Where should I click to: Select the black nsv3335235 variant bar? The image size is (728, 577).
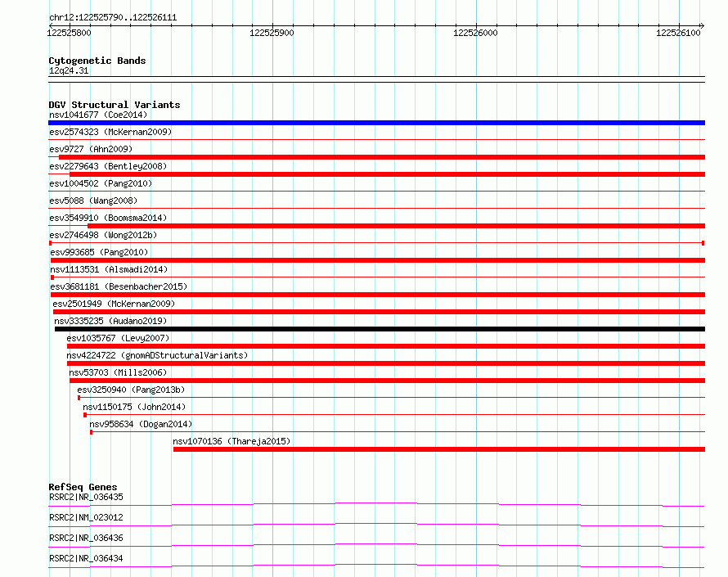380,329
